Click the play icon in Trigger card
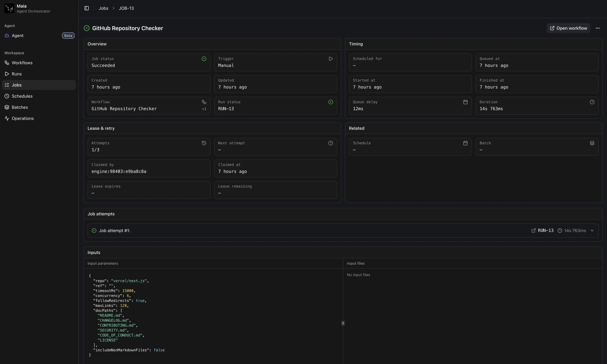Image resolution: width=607 pixels, height=364 pixels. tap(331, 59)
